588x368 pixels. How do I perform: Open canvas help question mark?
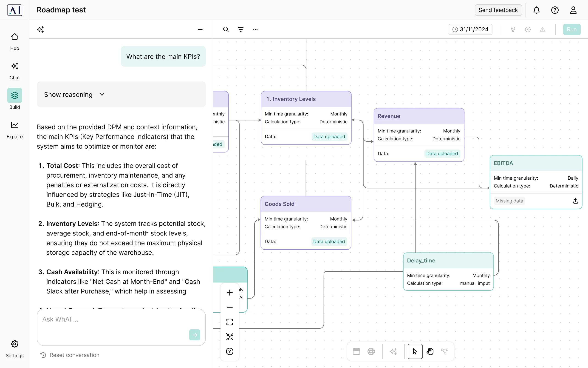coord(230,351)
